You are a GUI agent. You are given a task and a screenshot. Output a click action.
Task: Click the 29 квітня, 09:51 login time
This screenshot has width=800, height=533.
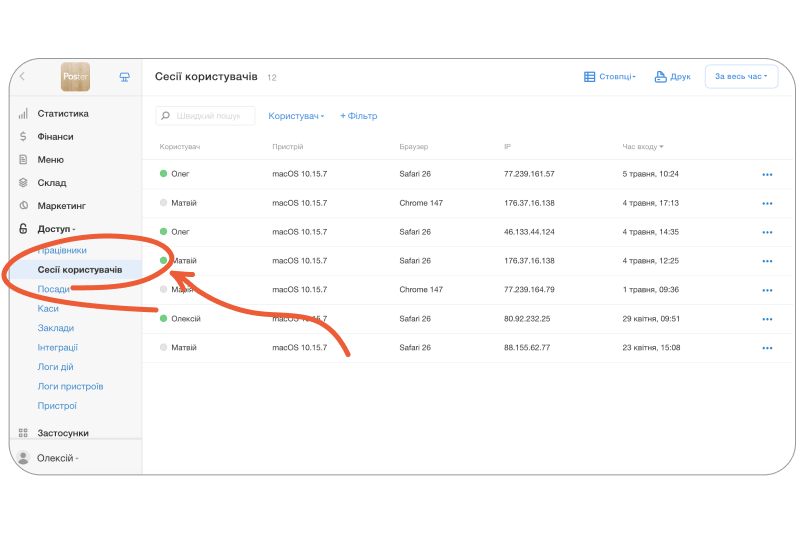coord(651,319)
